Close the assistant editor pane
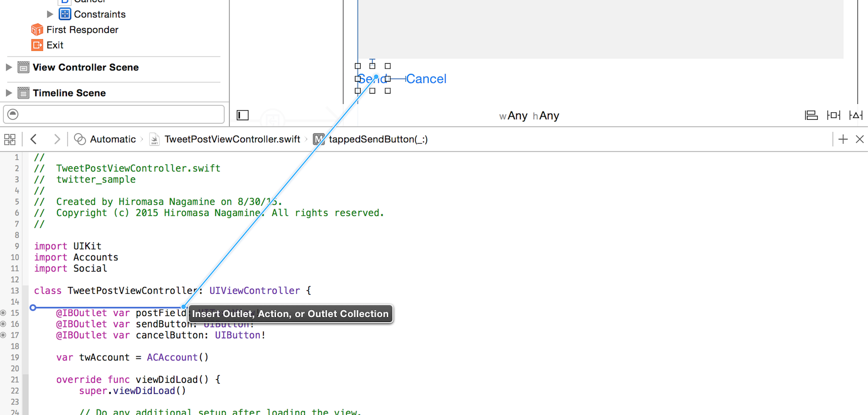This screenshot has height=415, width=868. click(859, 139)
